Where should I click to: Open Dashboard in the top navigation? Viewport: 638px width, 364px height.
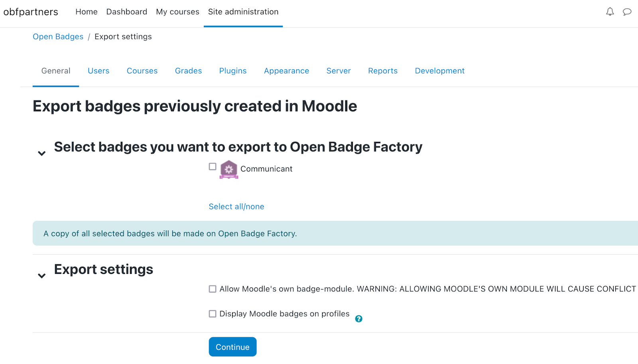[126, 12]
